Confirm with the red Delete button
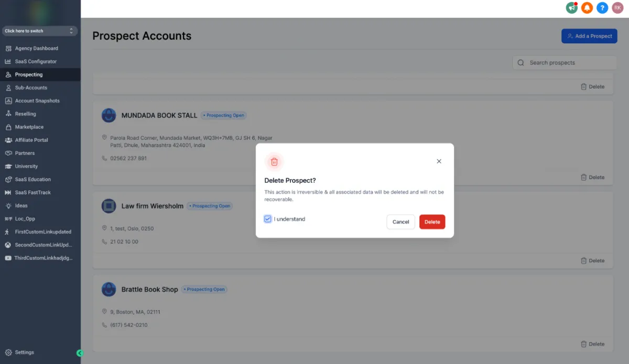The image size is (629, 364). coord(432,222)
